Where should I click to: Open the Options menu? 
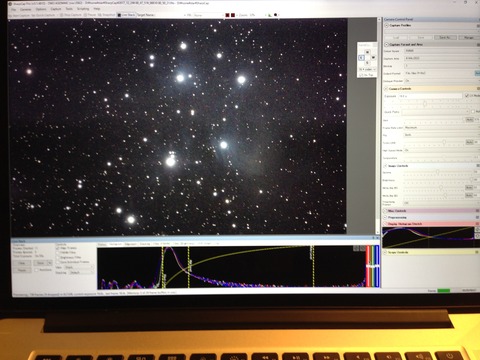pos(41,9)
